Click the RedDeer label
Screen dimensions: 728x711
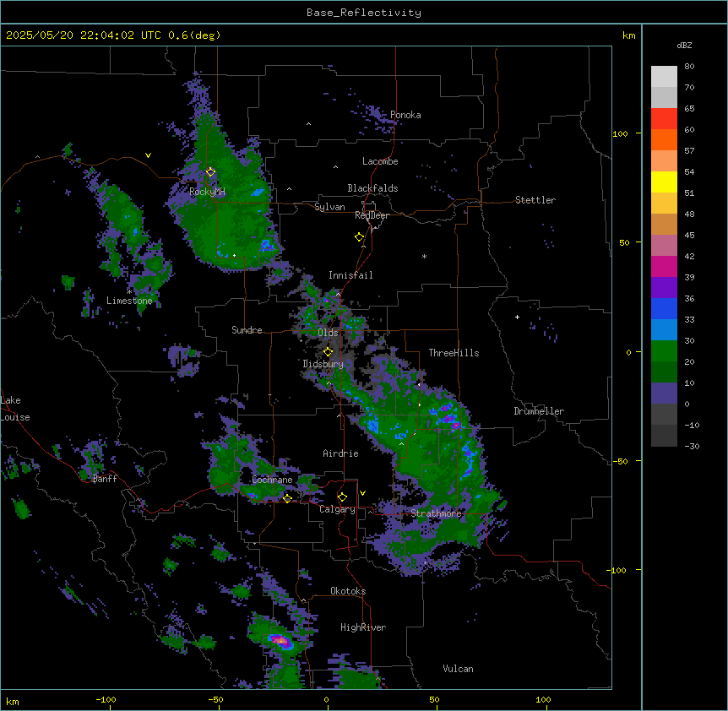372,215
